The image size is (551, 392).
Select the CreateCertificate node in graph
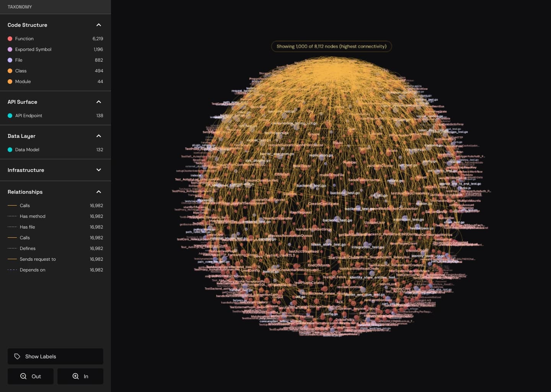(323, 204)
